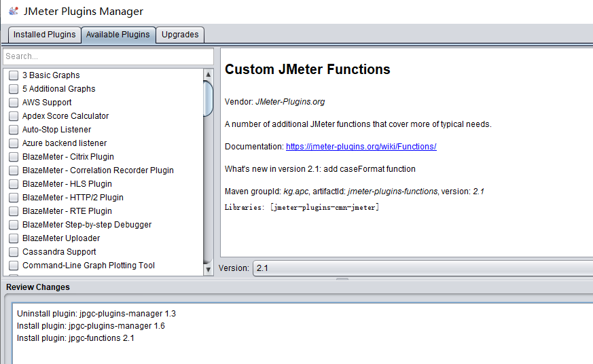Tick the BlazeMeter - HLS Plugin checkbox

[14, 184]
